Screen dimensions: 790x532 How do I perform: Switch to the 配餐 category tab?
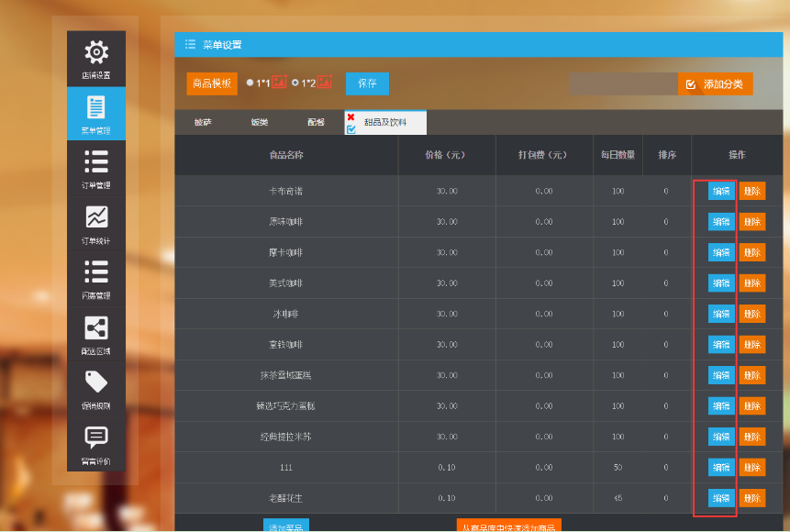click(x=317, y=122)
